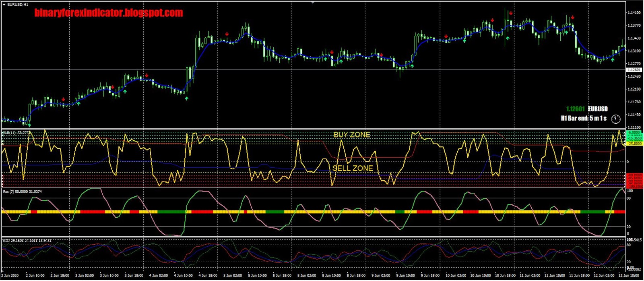Image resolution: width=644 pixels, height=281 pixels.
Task: Click the red -100.0000 level tag
Action: tap(634, 186)
